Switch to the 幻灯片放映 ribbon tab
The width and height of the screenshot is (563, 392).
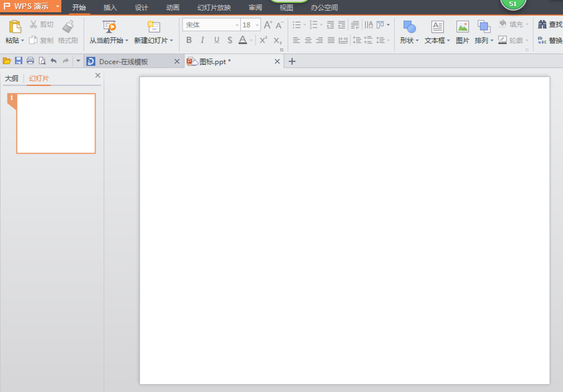click(x=214, y=7)
